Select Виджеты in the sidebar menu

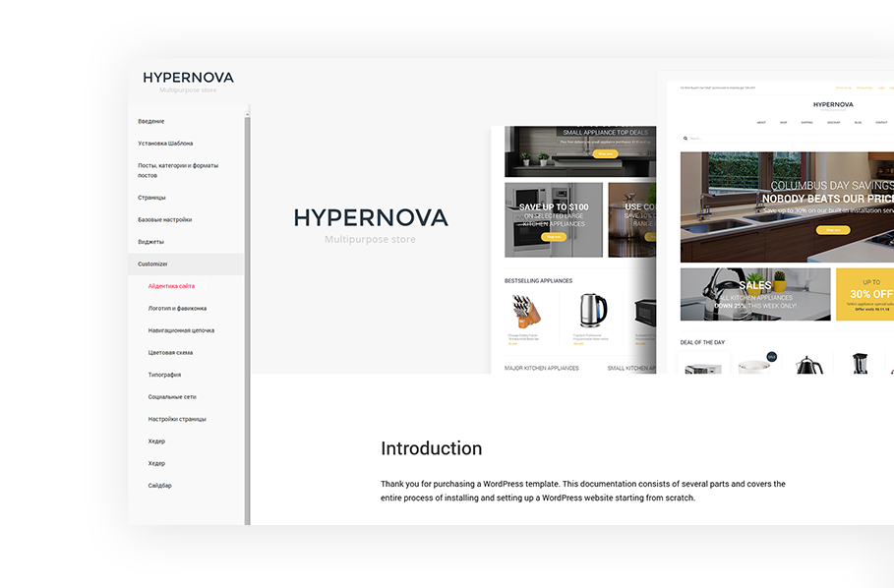pyautogui.click(x=150, y=242)
